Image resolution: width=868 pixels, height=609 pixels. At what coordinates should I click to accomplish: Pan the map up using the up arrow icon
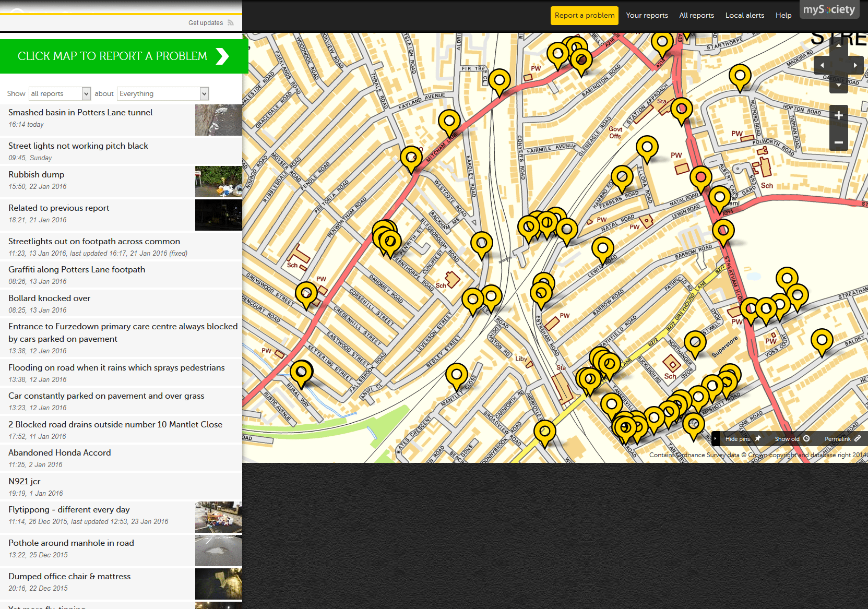coord(839,46)
